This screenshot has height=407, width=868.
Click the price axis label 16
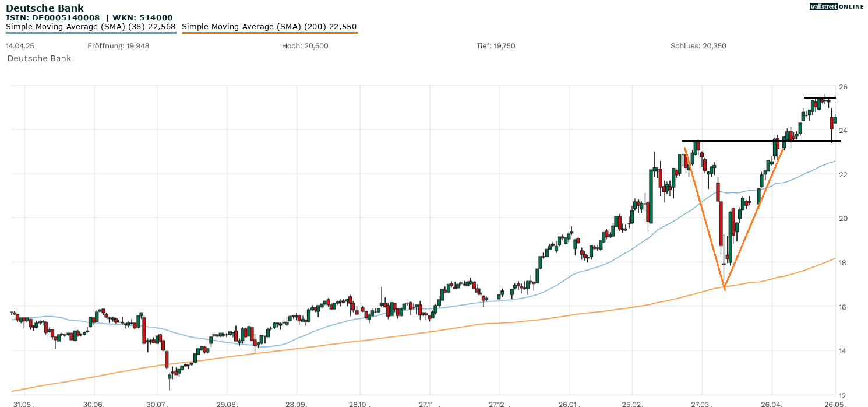click(843, 307)
